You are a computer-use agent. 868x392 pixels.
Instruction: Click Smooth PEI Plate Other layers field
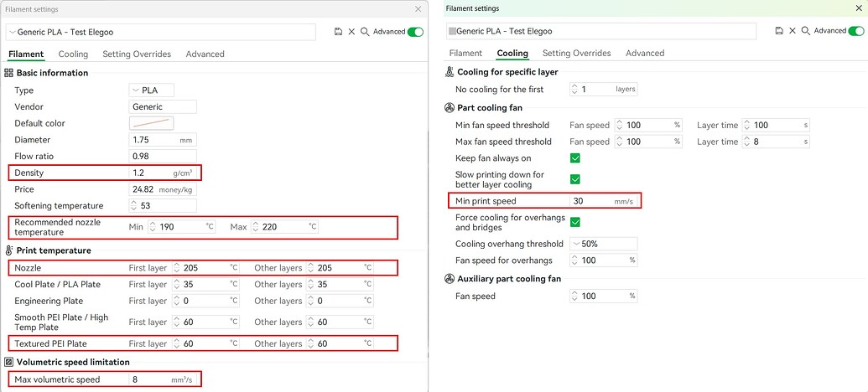[340, 322]
